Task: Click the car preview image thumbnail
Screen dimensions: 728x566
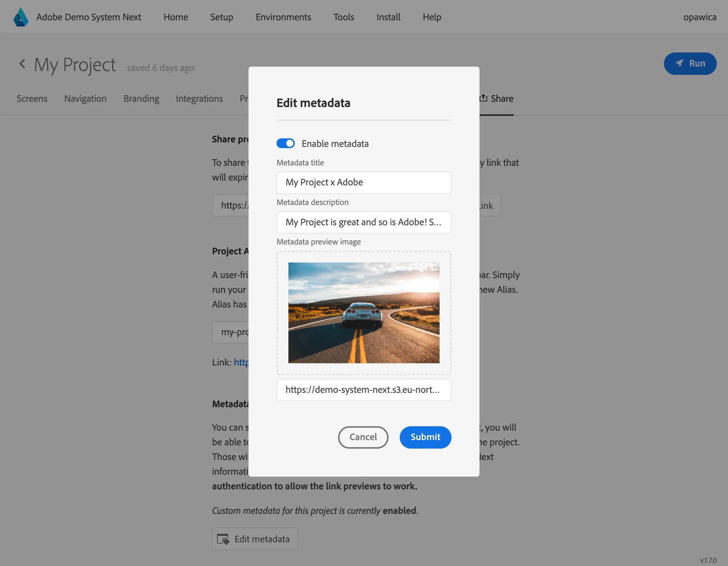Action: click(x=364, y=313)
